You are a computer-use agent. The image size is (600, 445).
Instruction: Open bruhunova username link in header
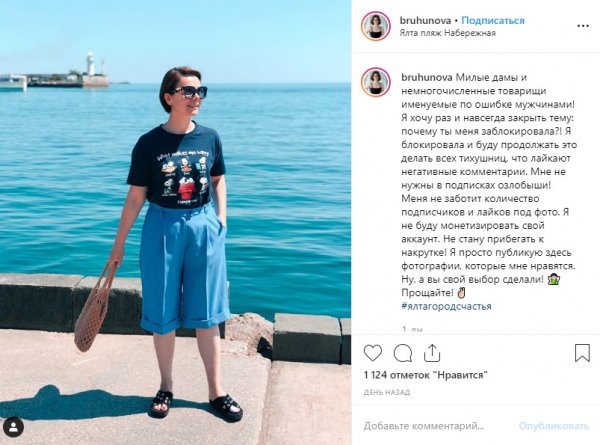425,20
